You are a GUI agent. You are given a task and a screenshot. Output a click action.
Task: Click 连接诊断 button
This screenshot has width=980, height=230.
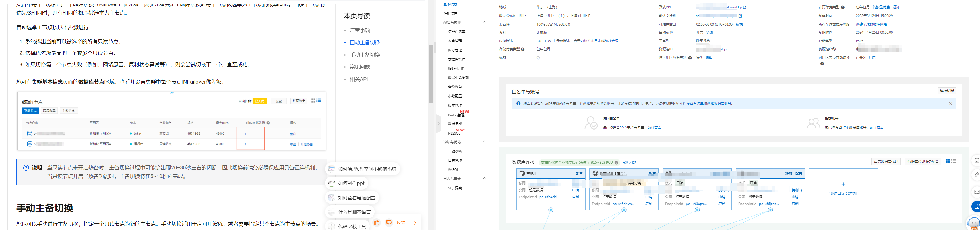[947, 91]
